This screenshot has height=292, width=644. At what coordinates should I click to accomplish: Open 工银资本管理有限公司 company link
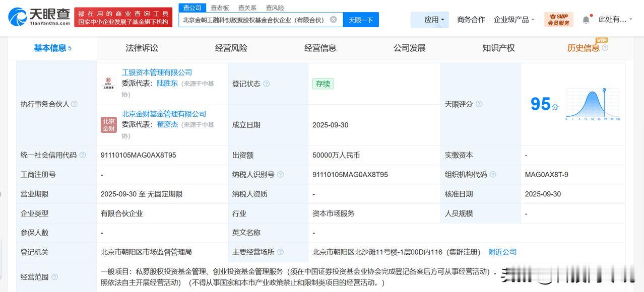[x=157, y=72]
